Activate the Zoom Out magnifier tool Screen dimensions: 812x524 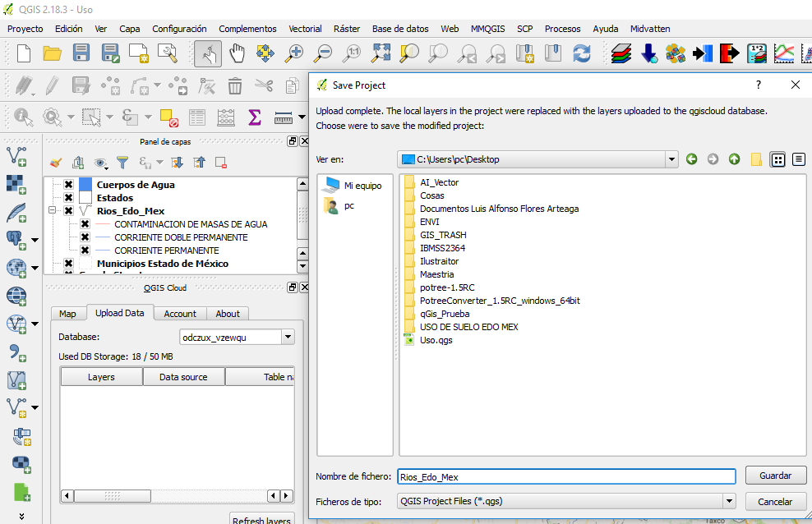[x=323, y=53]
